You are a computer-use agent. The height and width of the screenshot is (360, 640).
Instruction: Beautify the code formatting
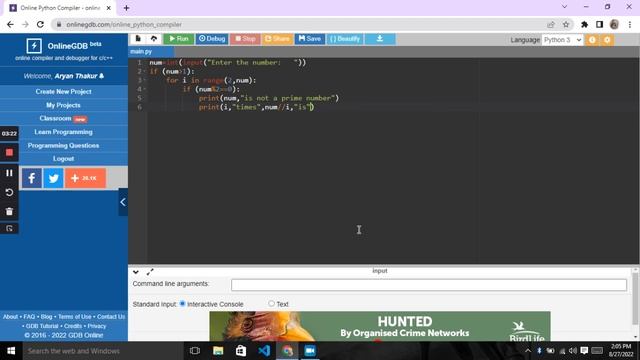pos(345,39)
